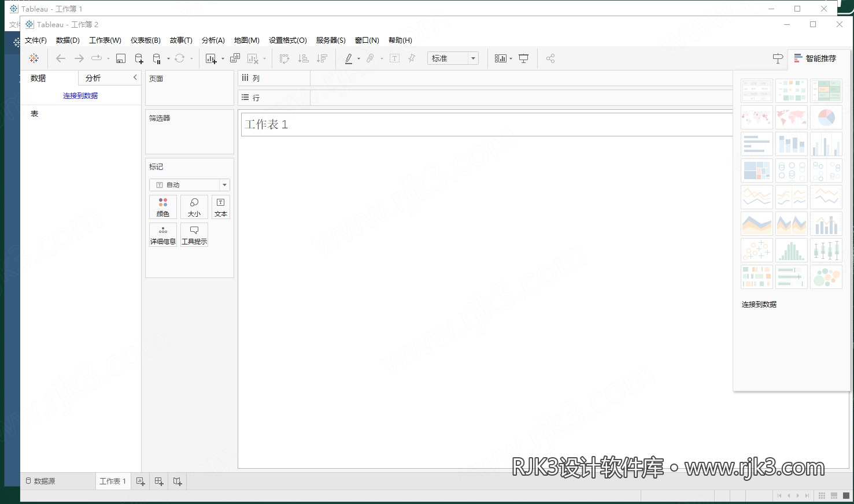The height and width of the screenshot is (504, 854).
Task: Expand the clear sheet dropdown arrow
Action: pyautogui.click(x=264, y=59)
